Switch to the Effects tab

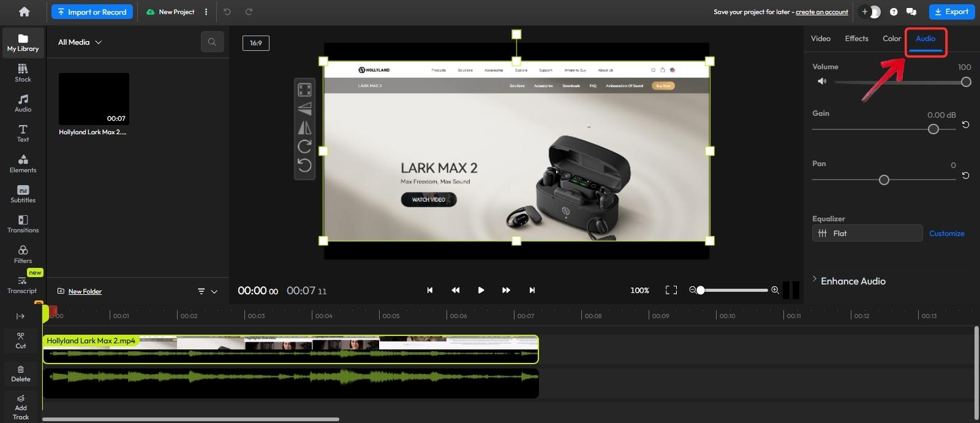[856, 38]
